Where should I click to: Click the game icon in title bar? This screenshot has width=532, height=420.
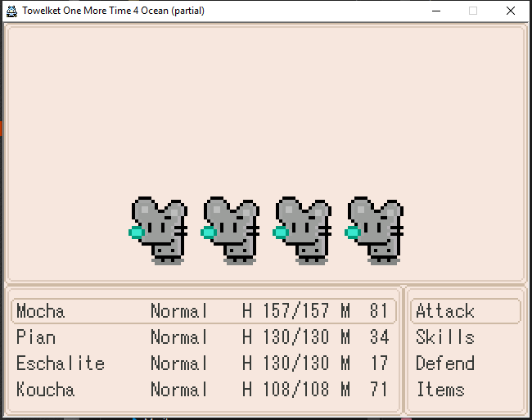pos(12,11)
